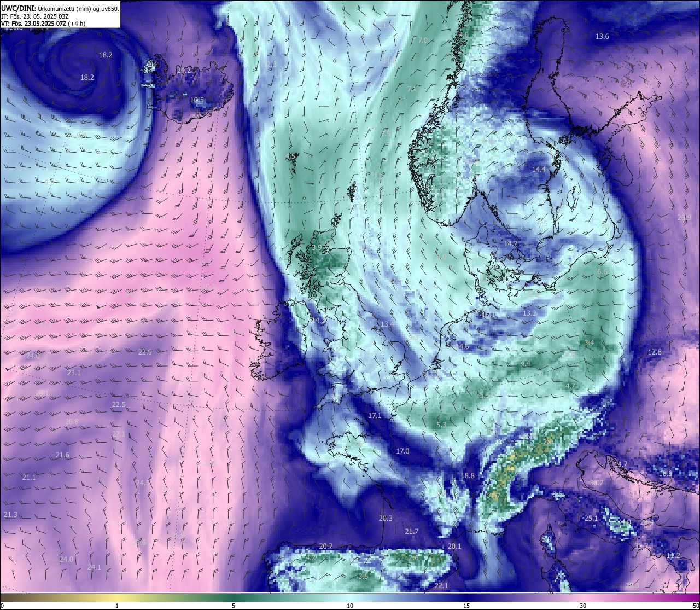Click the color scale tick label 30

583,606
